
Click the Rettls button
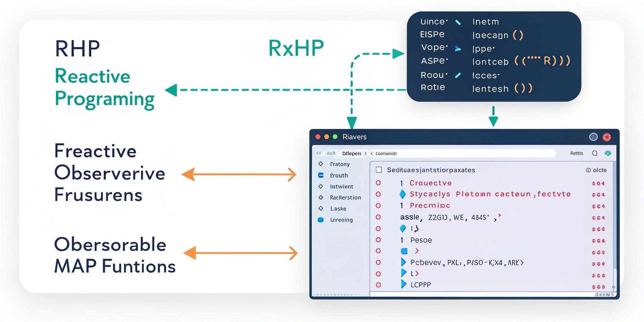(576, 153)
